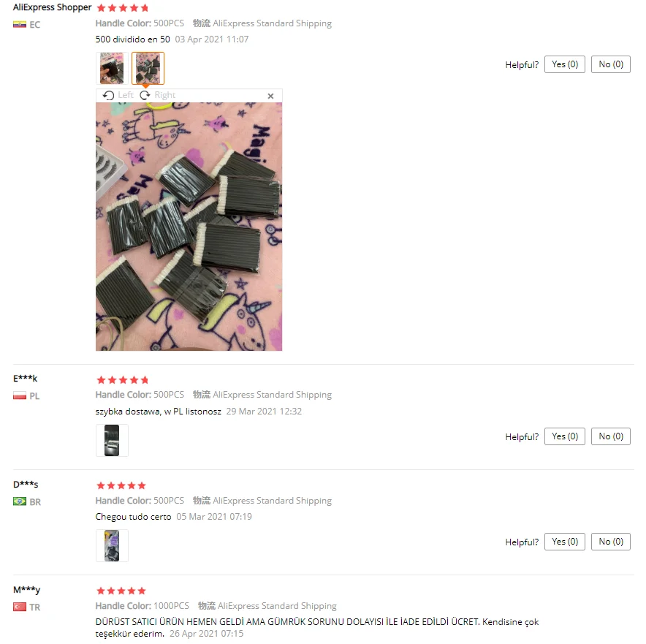Close the enlarged image viewer

(270, 96)
